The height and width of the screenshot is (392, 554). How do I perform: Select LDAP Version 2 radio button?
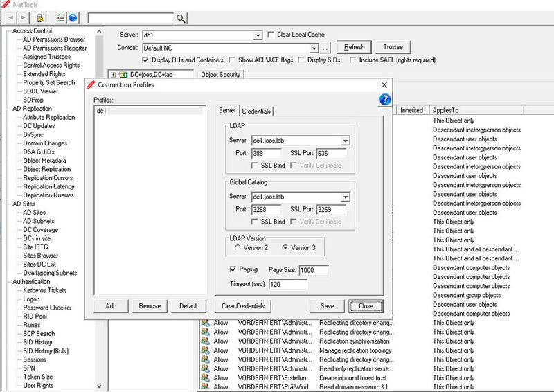pyautogui.click(x=238, y=248)
